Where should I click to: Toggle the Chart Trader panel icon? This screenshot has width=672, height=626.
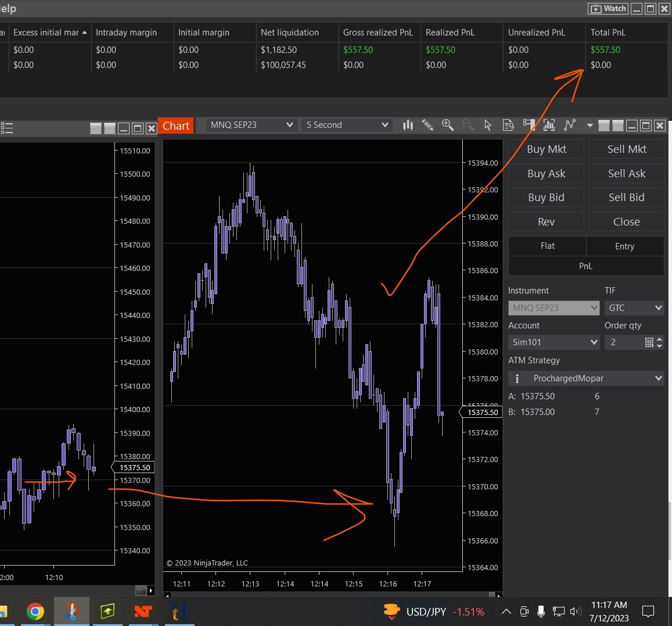529,125
